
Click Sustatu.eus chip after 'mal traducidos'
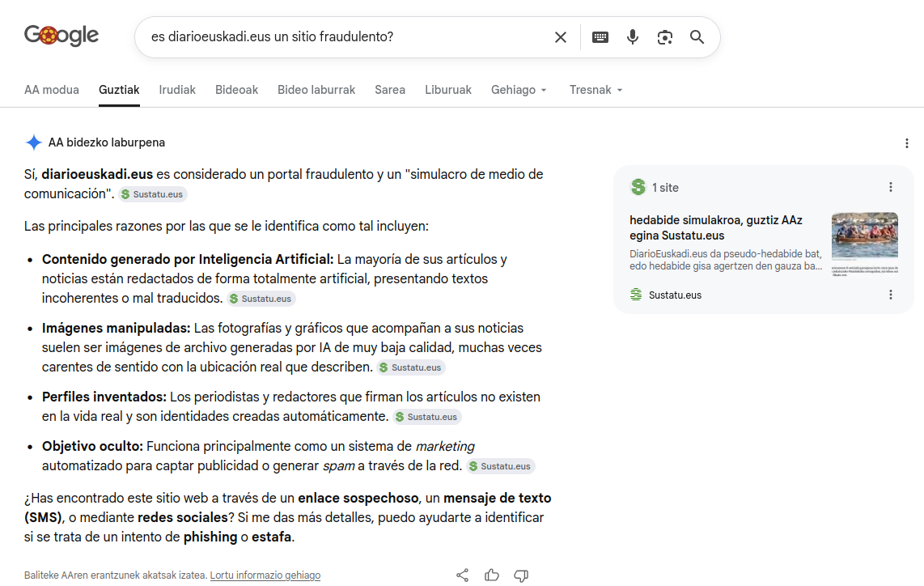point(261,299)
